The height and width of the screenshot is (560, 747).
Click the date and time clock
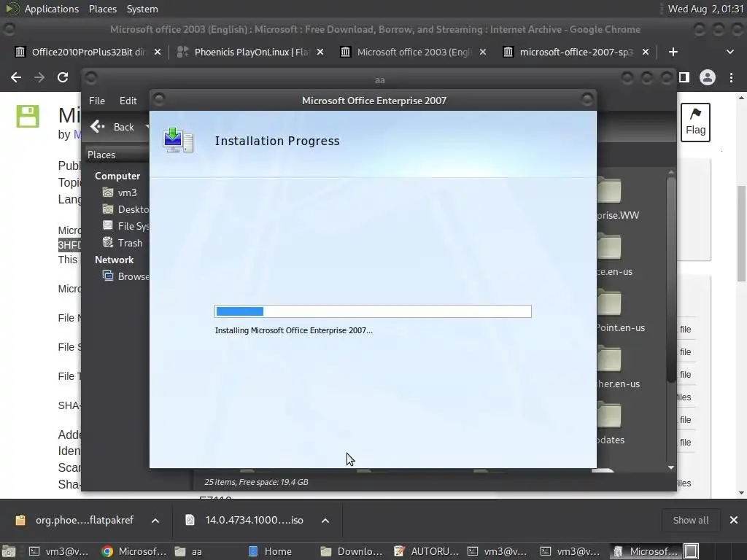click(705, 9)
